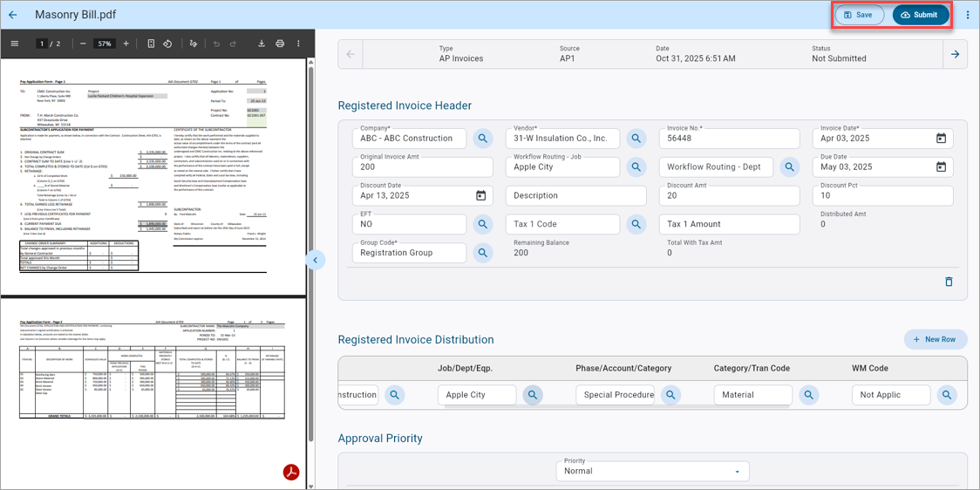Open the Invoice Date calendar picker
This screenshot has width=980, height=490.
(942, 138)
